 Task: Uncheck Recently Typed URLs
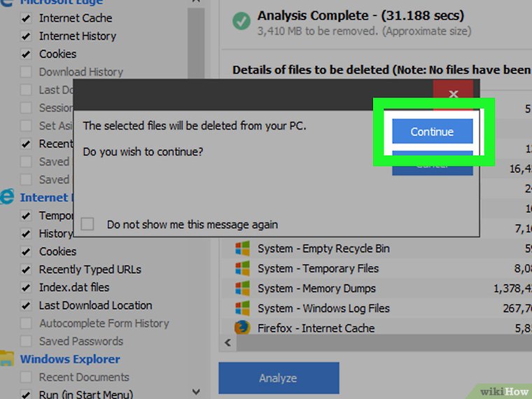point(26,269)
